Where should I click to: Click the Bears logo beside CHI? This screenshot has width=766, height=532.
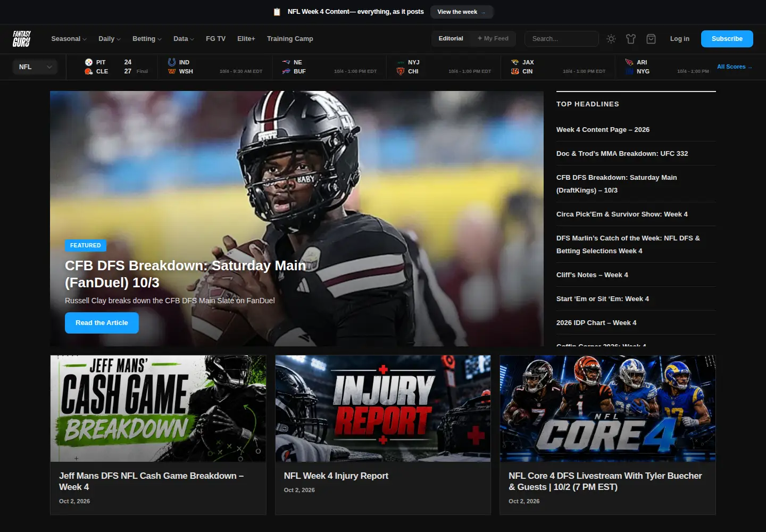(x=401, y=71)
